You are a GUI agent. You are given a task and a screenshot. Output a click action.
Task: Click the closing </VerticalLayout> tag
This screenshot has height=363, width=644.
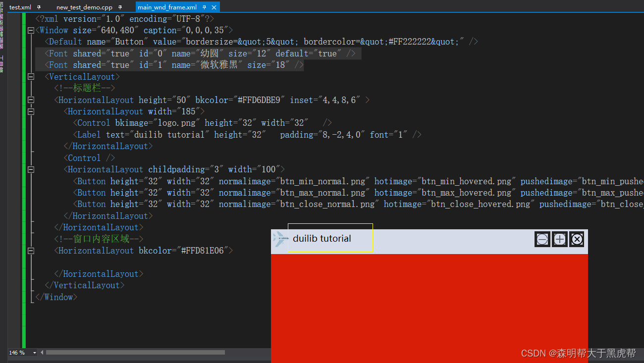[x=85, y=285]
